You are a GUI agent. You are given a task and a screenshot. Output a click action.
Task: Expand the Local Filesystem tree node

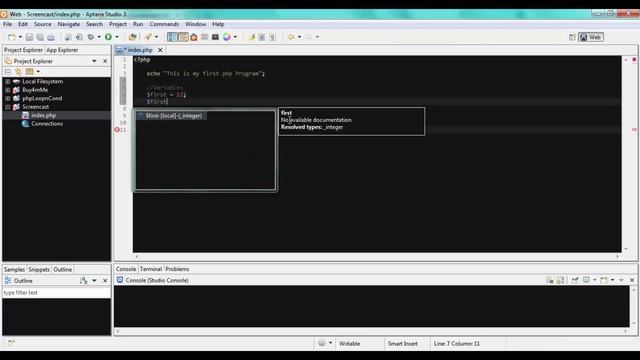[8, 82]
